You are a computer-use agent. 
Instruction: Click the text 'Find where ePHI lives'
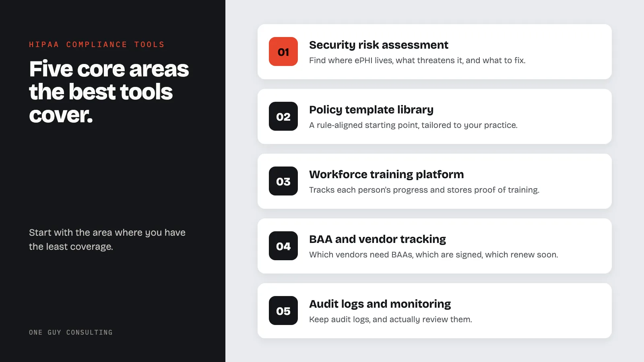[x=351, y=60]
